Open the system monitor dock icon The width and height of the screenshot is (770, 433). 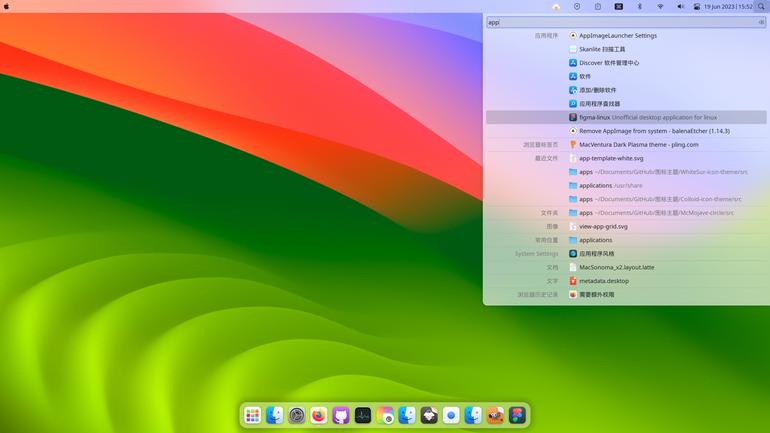(x=363, y=416)
